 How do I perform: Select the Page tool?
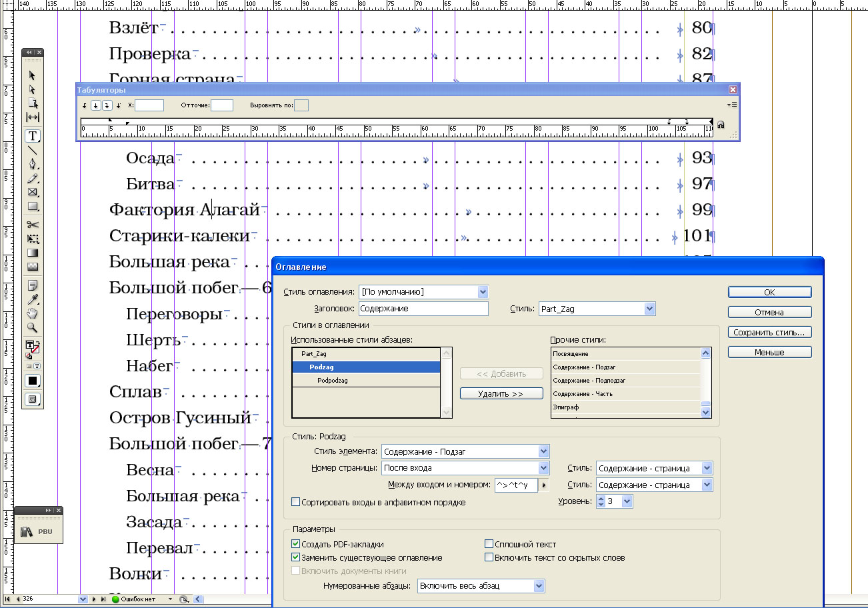click(x=32, y=103)
